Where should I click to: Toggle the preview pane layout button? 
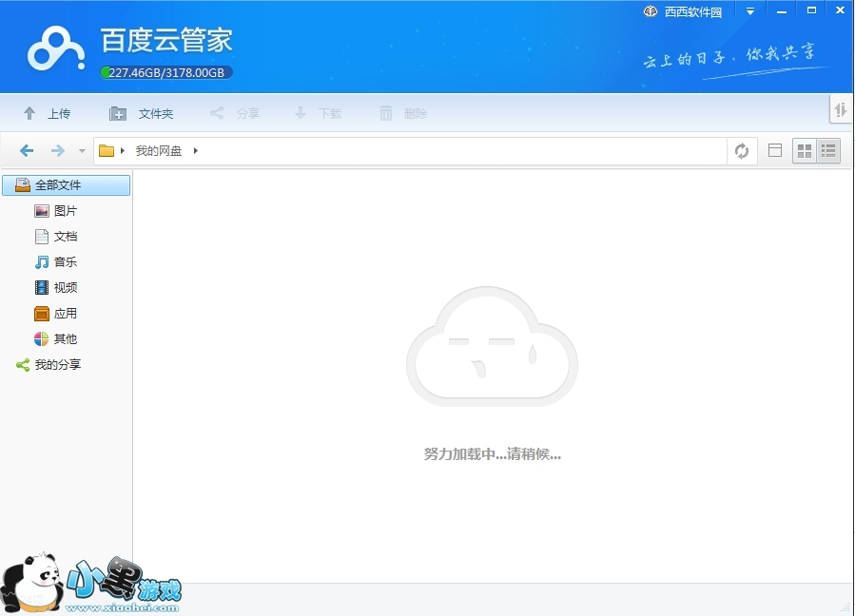775,151
